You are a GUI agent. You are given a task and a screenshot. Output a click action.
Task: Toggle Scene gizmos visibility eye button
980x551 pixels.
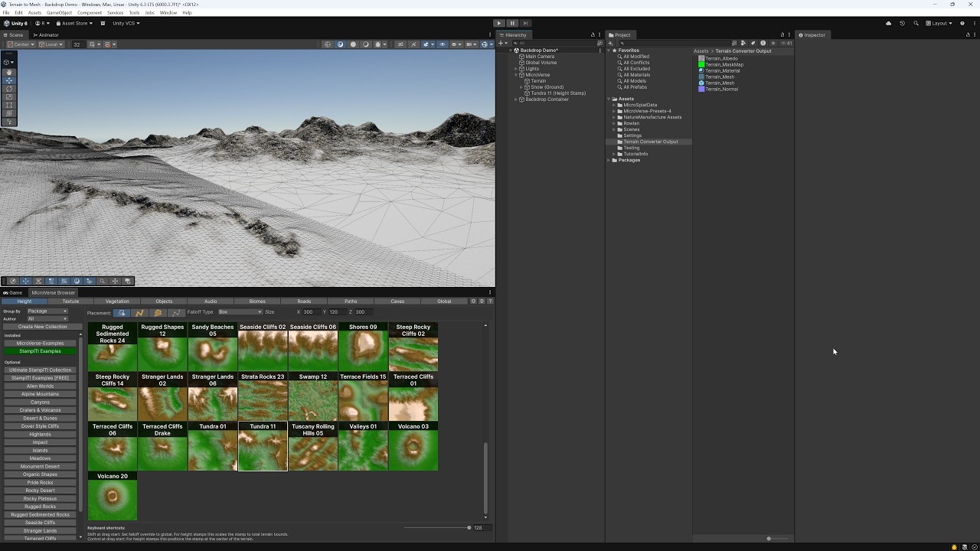pyautogui.click(x=442, y=44)
